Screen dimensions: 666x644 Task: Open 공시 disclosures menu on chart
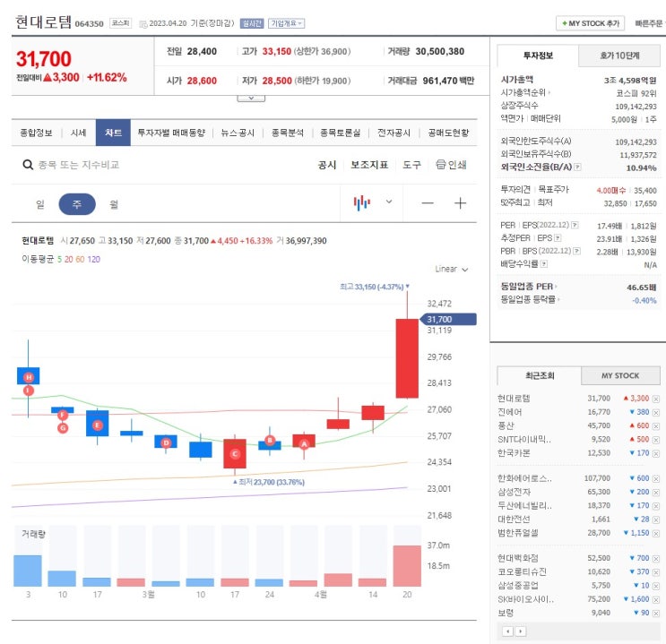click(x=327, y=165)
